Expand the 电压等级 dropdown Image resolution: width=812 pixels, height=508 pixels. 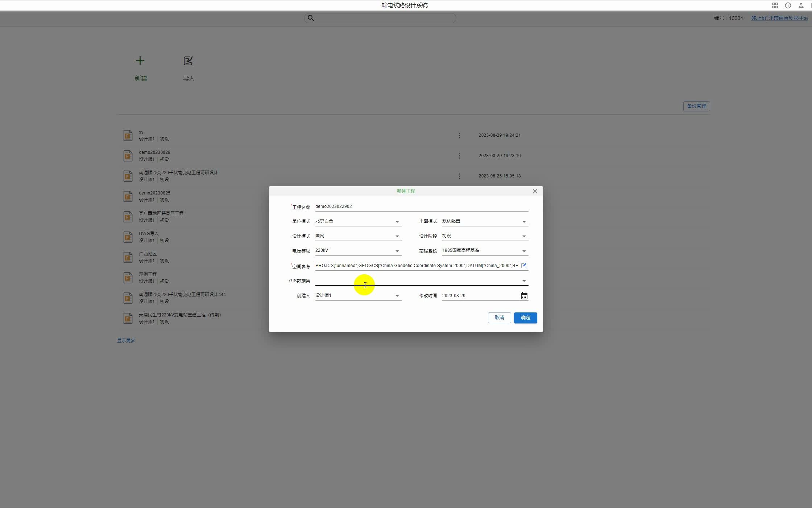coord(397,251)
